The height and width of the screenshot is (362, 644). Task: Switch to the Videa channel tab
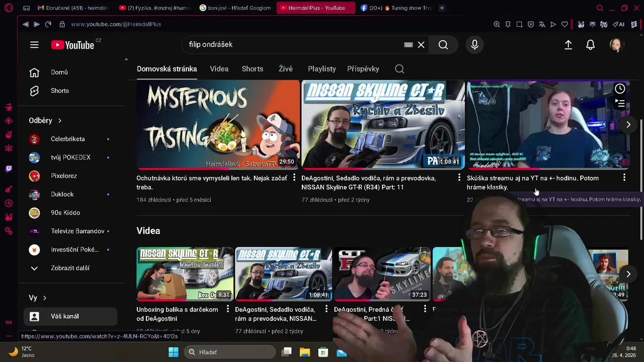point(219,69)
